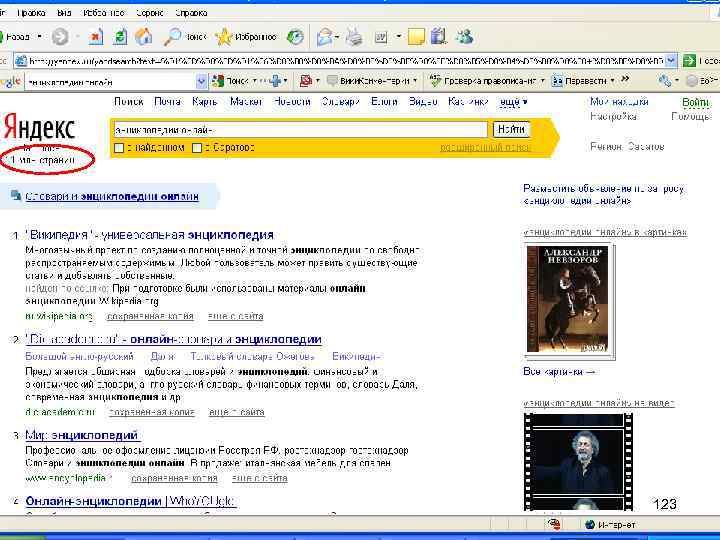The height and width of the screenshot is (540, 720).
Task: Go to the Home page icon
Action: click(144, 37)
